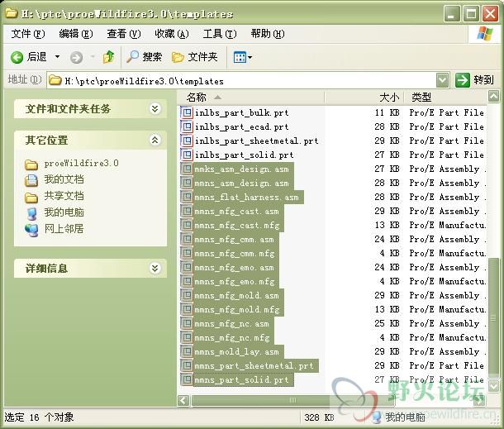Click the horizontal scrollbar left arrow
Viewport: 504px width, 429px height.
(x=183, y=400)
